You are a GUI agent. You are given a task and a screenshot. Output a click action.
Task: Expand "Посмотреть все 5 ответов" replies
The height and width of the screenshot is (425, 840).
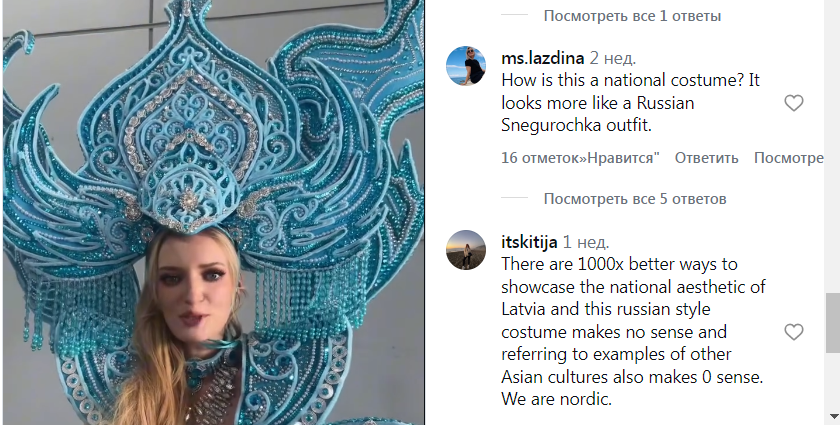(635, 199)
